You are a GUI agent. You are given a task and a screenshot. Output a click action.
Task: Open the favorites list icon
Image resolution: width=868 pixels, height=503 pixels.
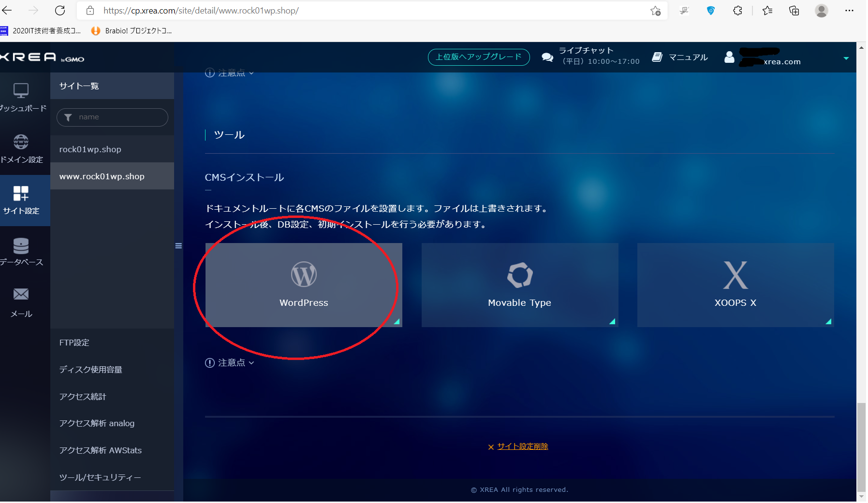(x=767, y=11)
